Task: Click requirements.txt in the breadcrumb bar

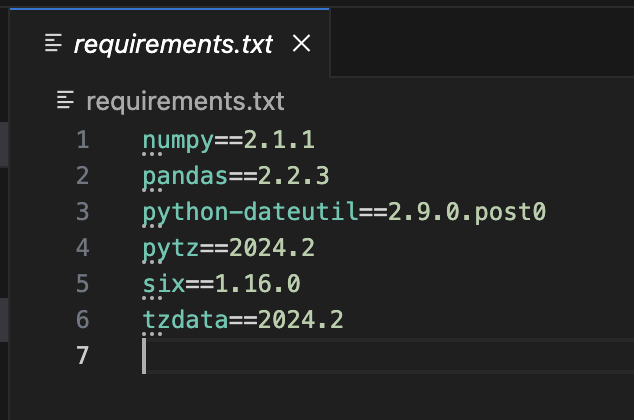Action: point(185,101)
